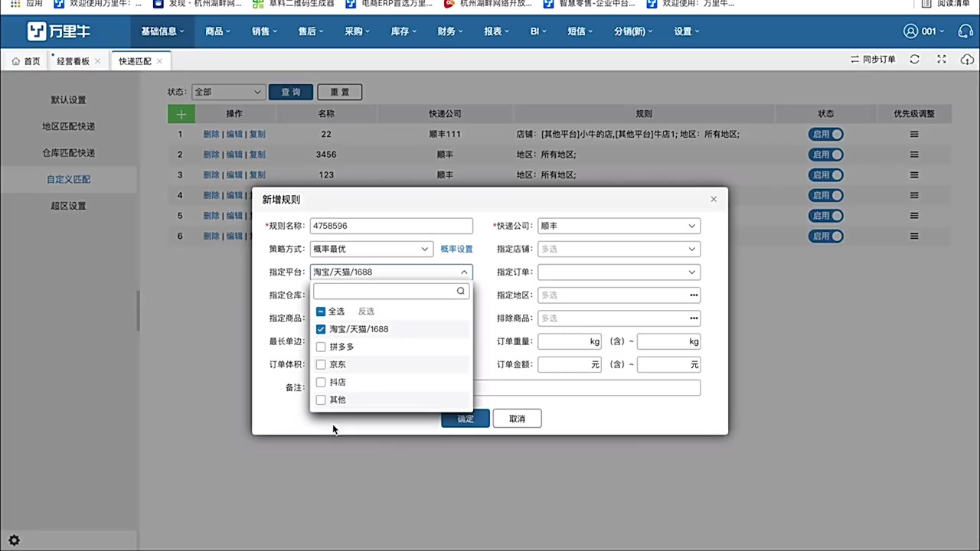The width and height of the screenshot is (980, 551).
Task: Check the 抖店 platform option
Action: pyautogui.click(x=321, y=382)
